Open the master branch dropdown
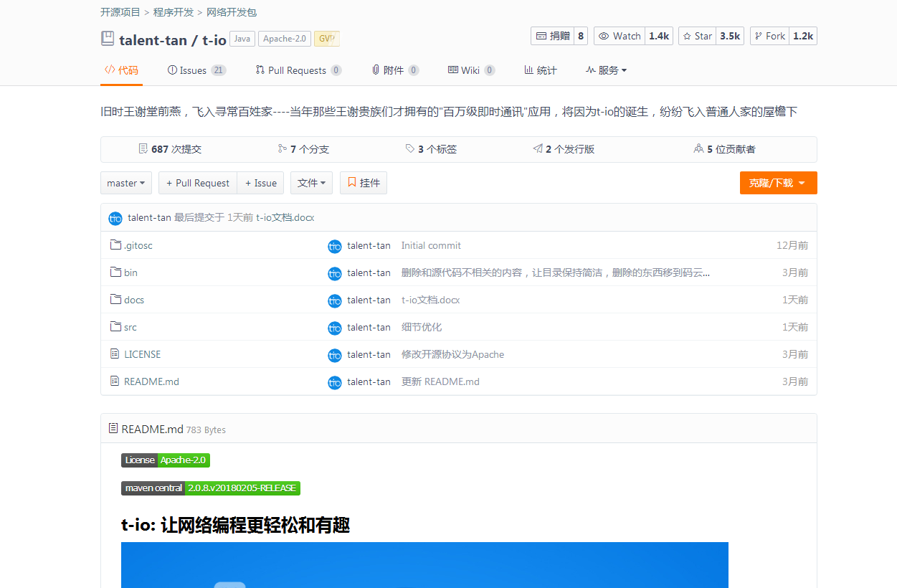Viewport: 897px width, 588px height. click(x=126, y=183)
